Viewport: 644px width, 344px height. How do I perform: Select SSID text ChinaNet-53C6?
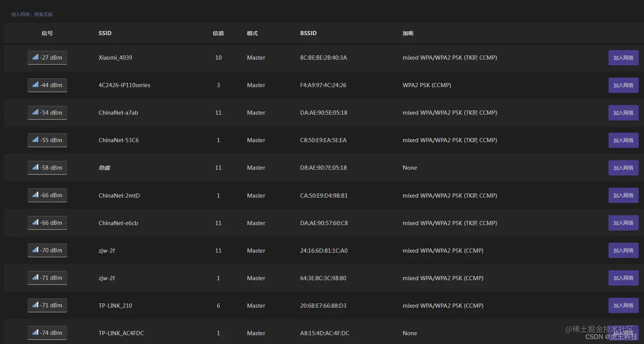click(x=118, y=140)
